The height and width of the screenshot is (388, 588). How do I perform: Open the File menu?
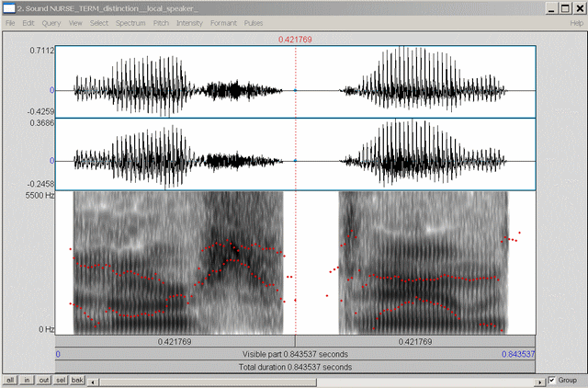click(x=10, y=22)
